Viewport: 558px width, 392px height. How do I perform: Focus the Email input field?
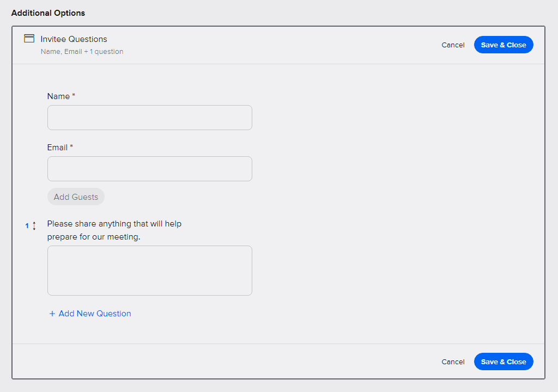(150, 169)
